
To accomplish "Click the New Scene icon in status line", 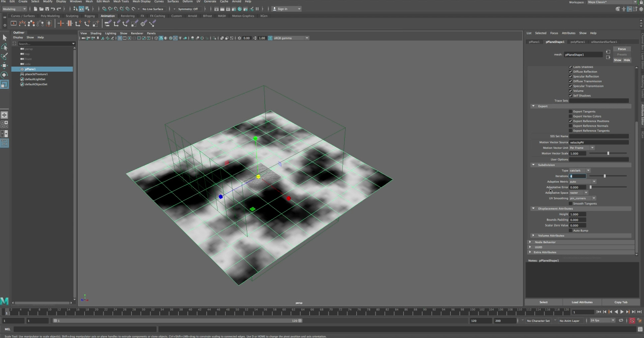I will pyautogui.click(x=35, y=9).
